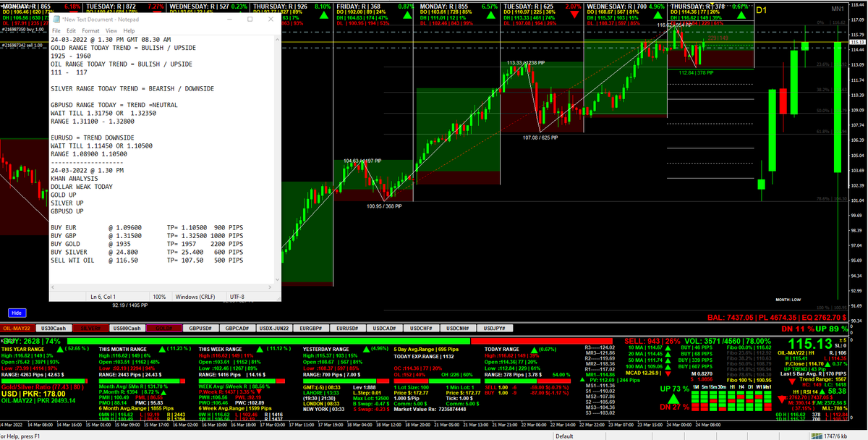Switch chart to GBPCAD# symbol
This screenshot has height=440, width=868.
238,328
